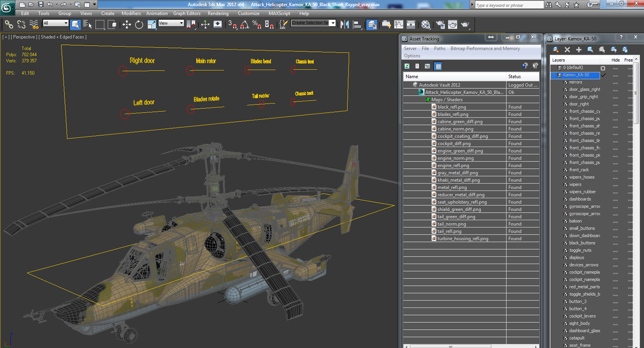Choose Rectangular Selection Region tool

pyautogui.click(x=100, y=25)
